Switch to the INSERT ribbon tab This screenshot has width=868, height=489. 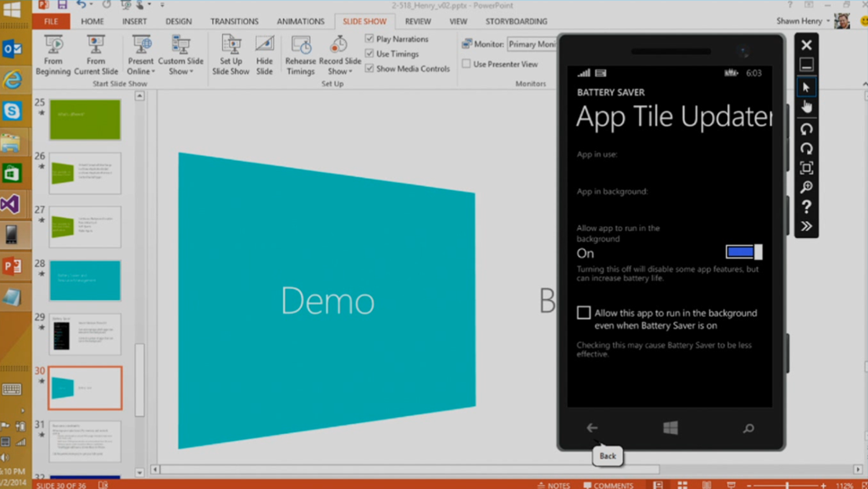point(135,21)
